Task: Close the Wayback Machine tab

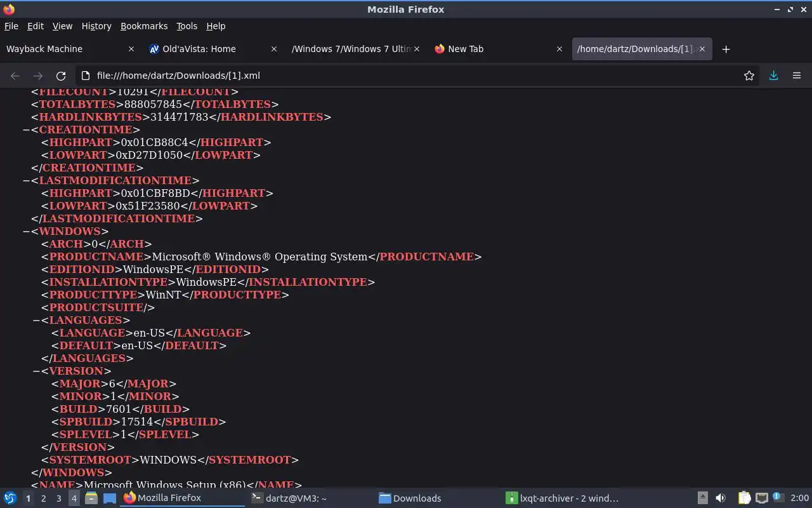Action: point(131,49)
